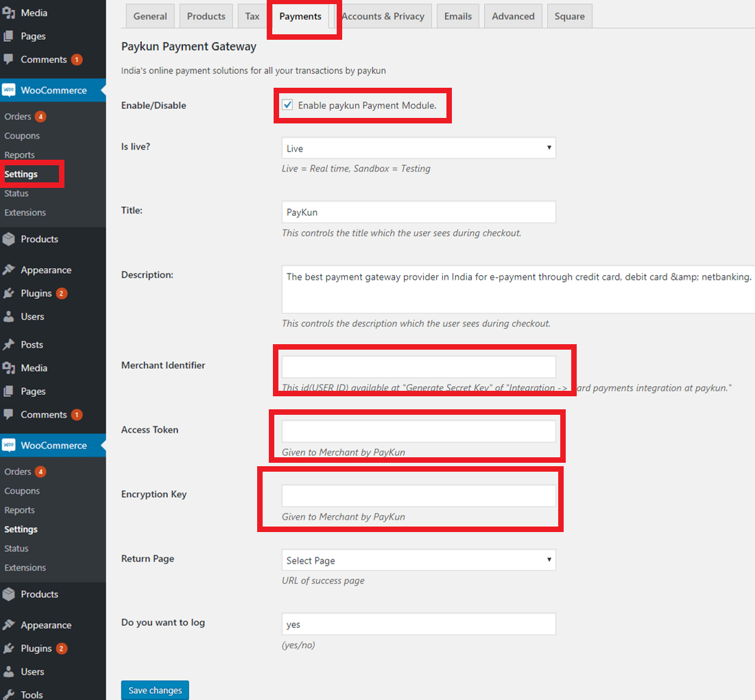Image resolution: width=755 pixels, height=700 pixels.
Task: Open Extensions under the lower WooCommerce menu
Action: pyautogui.click(x=25, y=568)
